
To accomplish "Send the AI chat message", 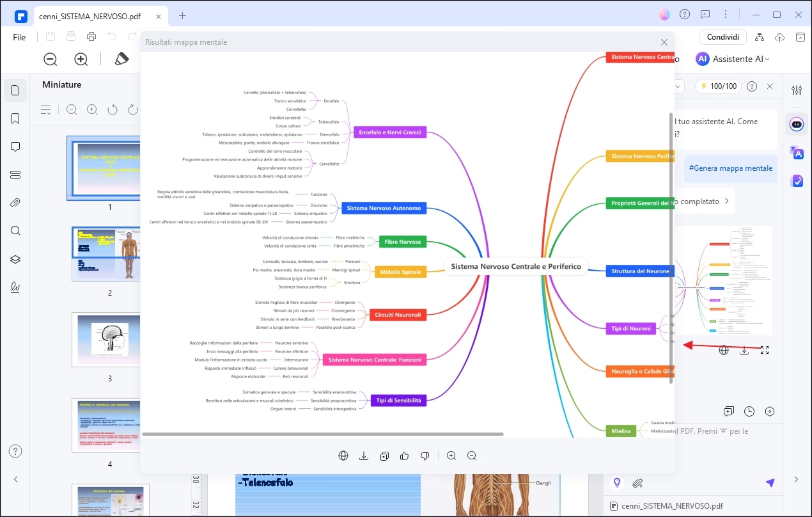I will [770, 482].
